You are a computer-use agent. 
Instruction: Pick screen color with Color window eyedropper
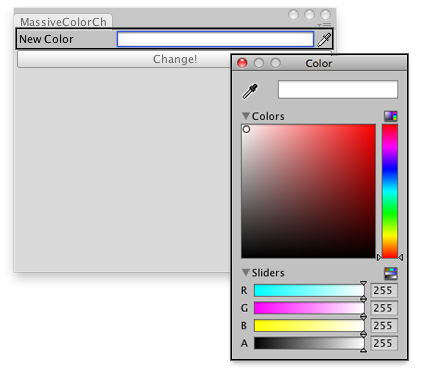point(250,91)
